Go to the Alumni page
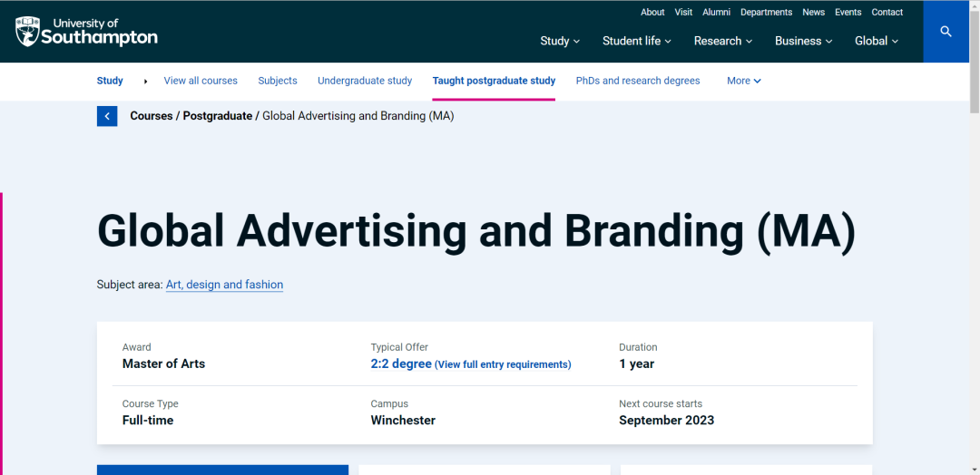 (x=716, y=12)
